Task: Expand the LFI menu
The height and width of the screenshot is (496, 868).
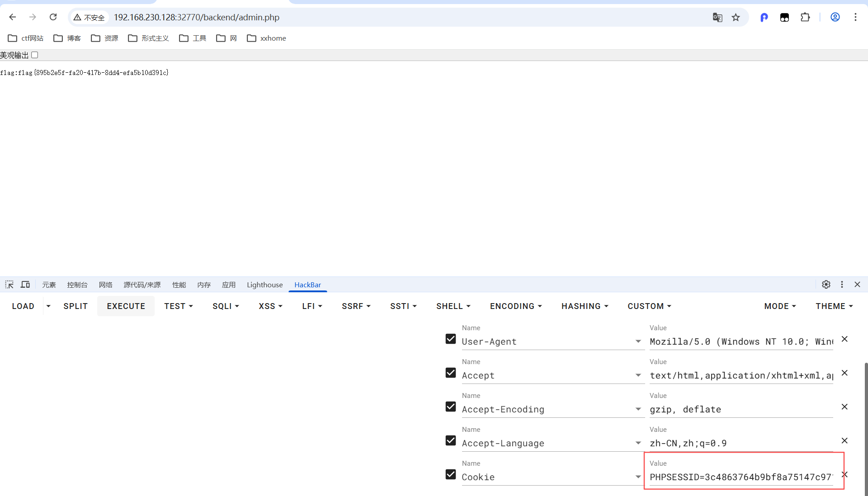Action: pyautogui.click(x=312, y=306)
